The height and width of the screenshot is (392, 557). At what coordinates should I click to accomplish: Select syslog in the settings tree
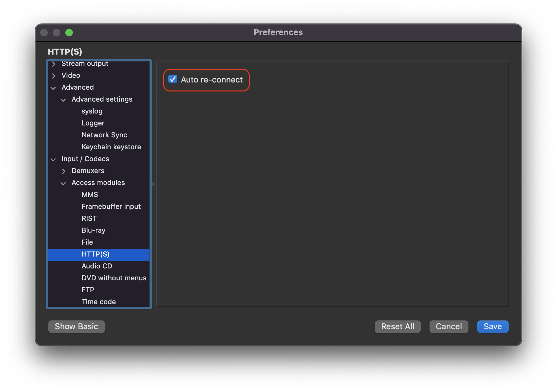(92, 111)
